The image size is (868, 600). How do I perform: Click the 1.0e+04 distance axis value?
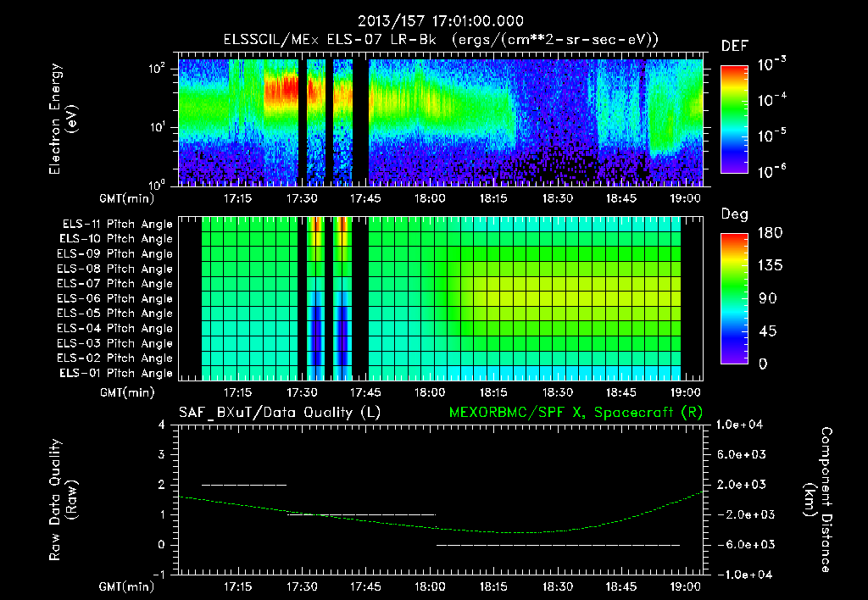pos(739,425)
